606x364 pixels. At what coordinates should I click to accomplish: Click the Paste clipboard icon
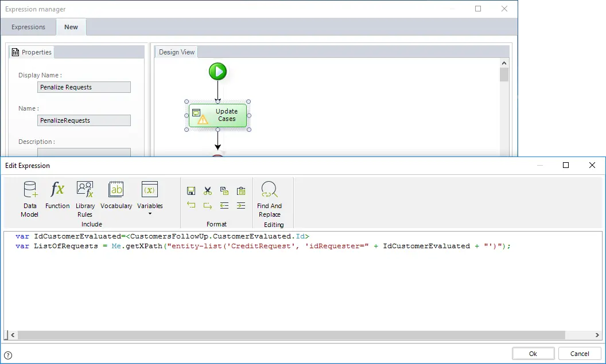[x=241, y=191]
